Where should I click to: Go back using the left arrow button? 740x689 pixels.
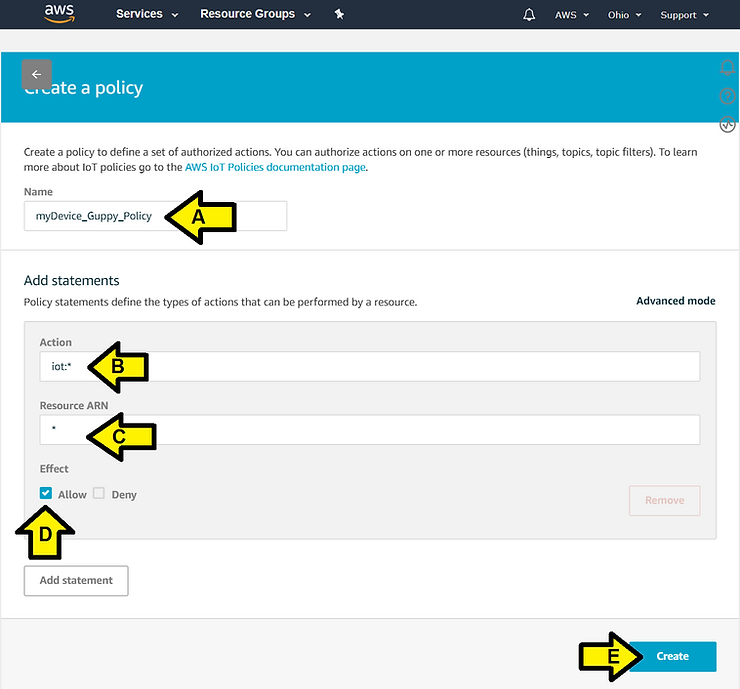[x=36, y=75]
